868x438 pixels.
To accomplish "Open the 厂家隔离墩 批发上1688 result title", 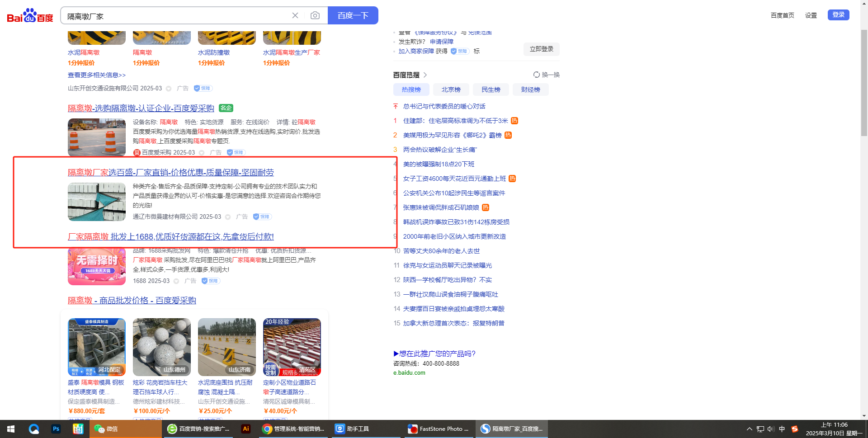I will (x=171, y=236).
